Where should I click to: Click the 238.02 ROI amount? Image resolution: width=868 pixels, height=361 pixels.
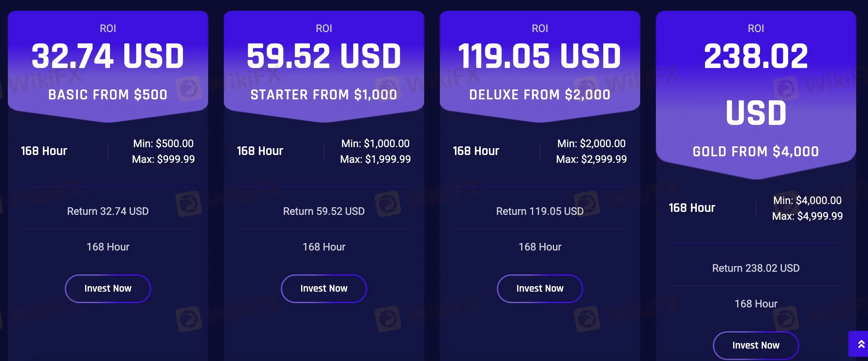click(755, 56)
